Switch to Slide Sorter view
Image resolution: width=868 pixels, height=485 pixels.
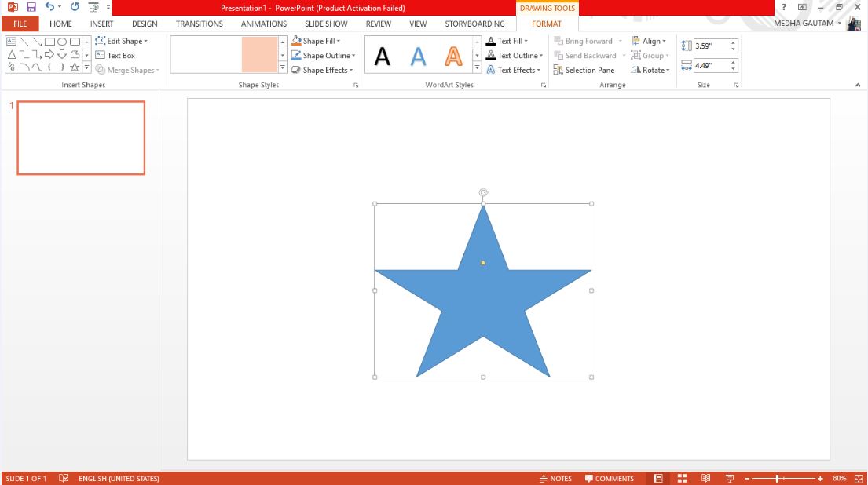[x=682, y=478]
